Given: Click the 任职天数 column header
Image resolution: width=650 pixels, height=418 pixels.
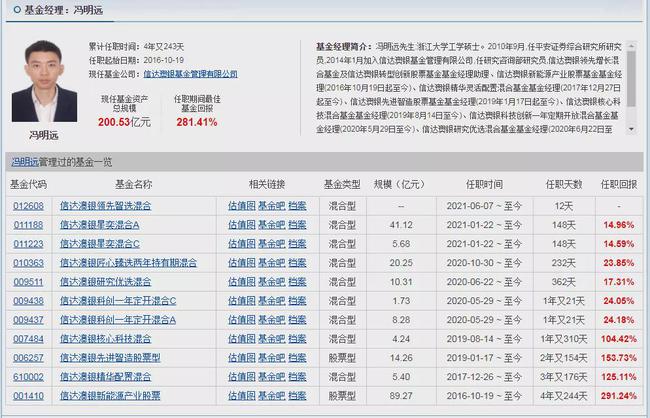Looking at the screenshot, I should (x=564, y=185).
